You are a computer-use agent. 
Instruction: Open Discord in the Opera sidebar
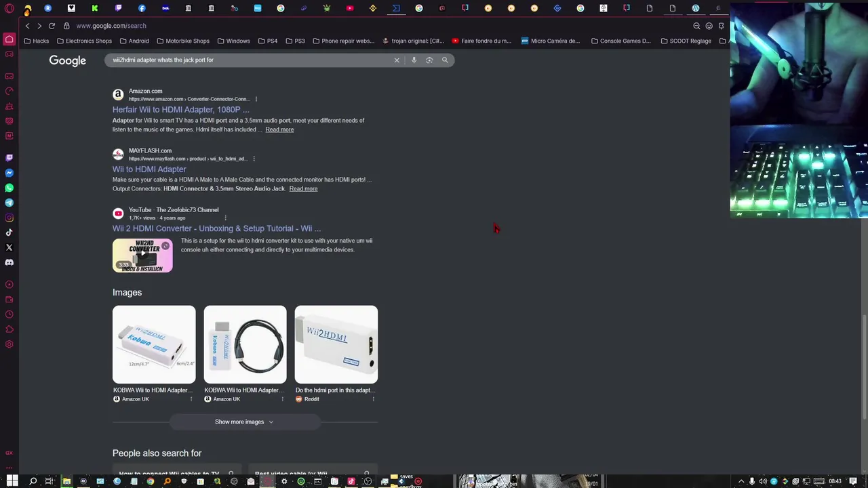click(9, 262)
